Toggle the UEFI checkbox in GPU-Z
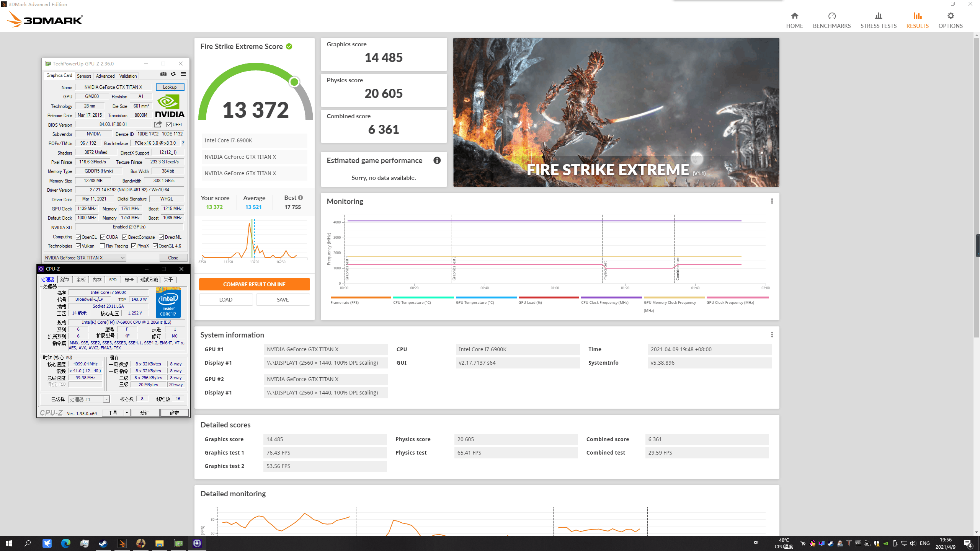Viewport: 980px width, 551px height. click(x=169, y=124)
